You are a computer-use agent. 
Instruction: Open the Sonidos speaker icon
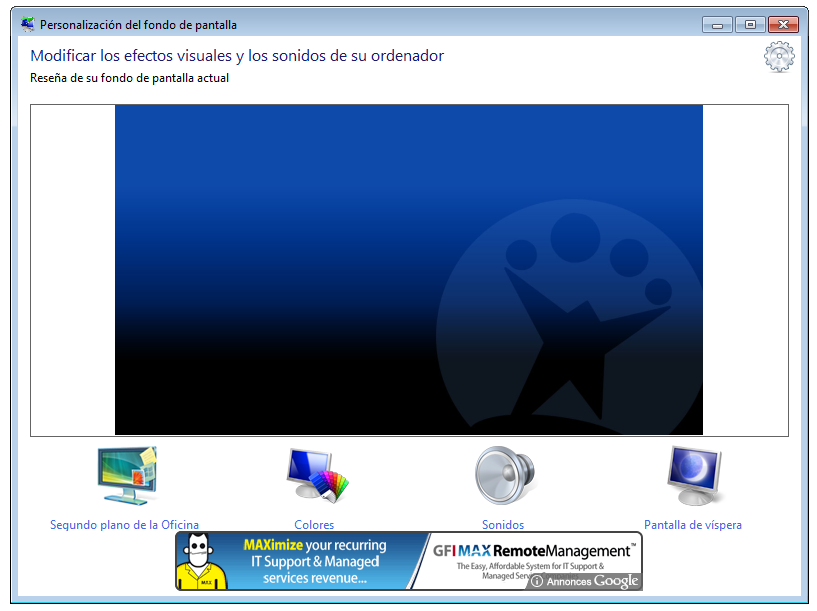(503, 476)
